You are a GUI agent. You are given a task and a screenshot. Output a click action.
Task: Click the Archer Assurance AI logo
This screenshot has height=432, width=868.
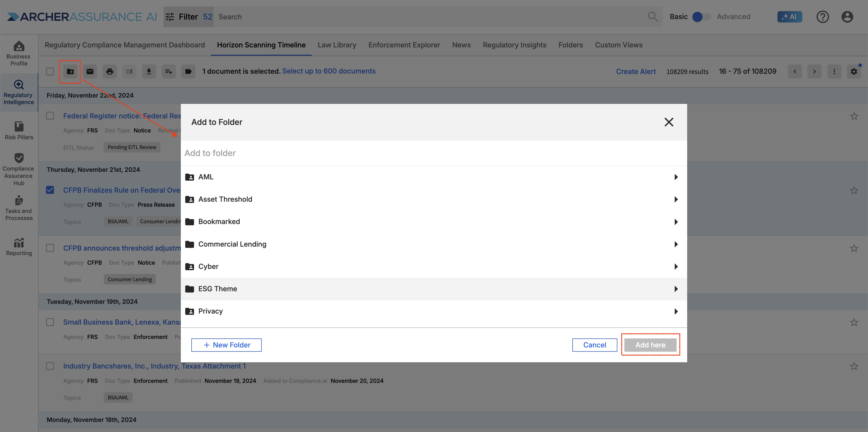pyautogui.click(x=82, y=17)
